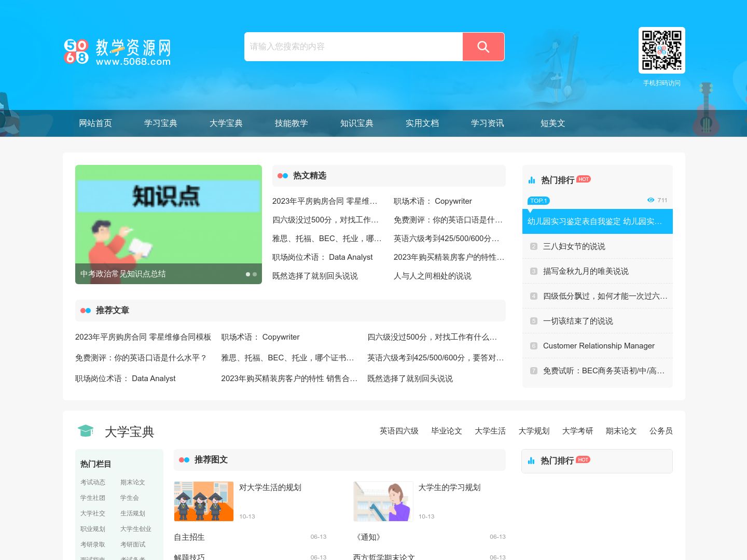The image size is (747, 560).
Task: Open 2023年平房购房合同 零星维修合同模板 link
Action: click(x=143, y=337)
